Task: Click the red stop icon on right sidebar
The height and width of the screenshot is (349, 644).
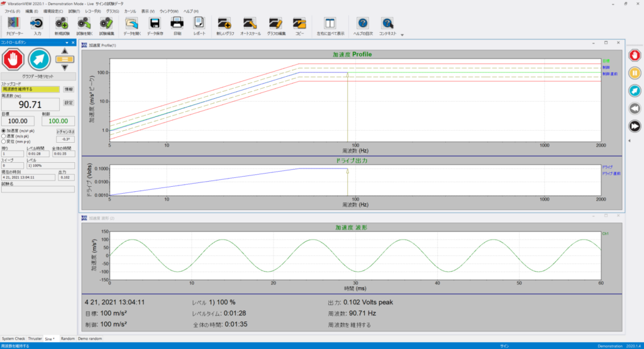Action: click(635, 55)
